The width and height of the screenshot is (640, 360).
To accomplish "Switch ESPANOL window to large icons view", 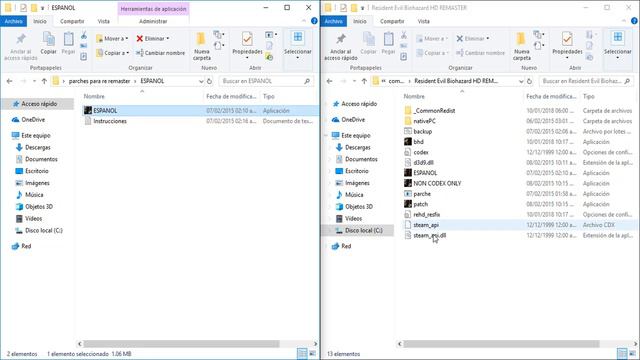I will click(x=313, y=353).
